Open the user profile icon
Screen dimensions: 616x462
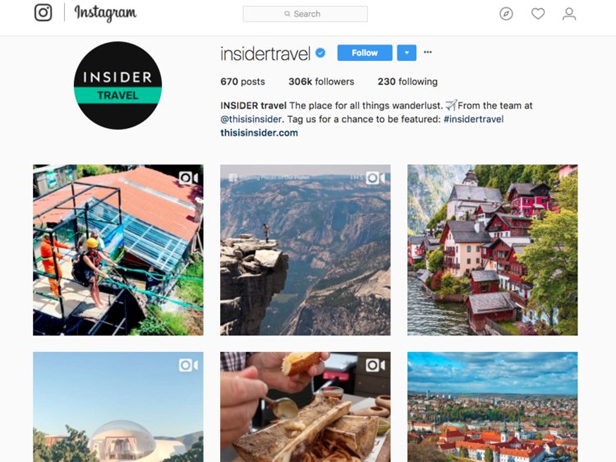tap(569, 14)
